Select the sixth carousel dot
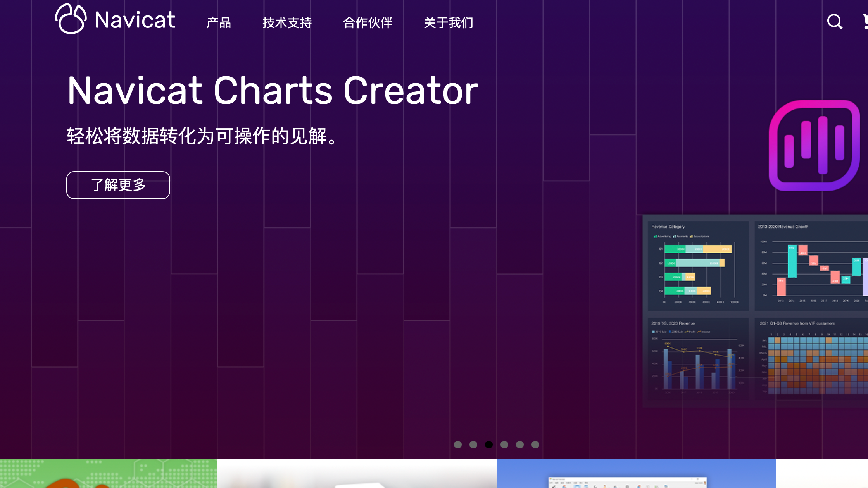Image resolution: width=868 pixels, height=488 pixels. click(x=535, y=445)
